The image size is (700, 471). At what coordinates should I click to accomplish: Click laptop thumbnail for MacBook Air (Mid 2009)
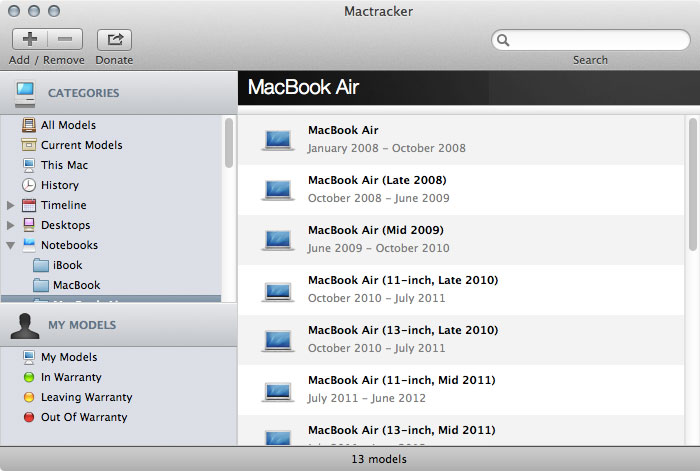[278, 240]
